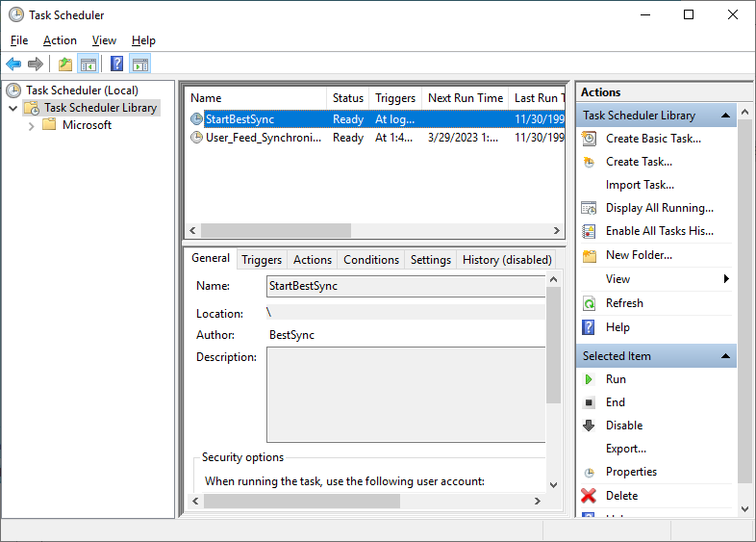Viewport: 756px width, 542px height.
Task: Toggle the Show/Hide Console Tree icon
Action: pyautogui.click(x=88, y=64)
